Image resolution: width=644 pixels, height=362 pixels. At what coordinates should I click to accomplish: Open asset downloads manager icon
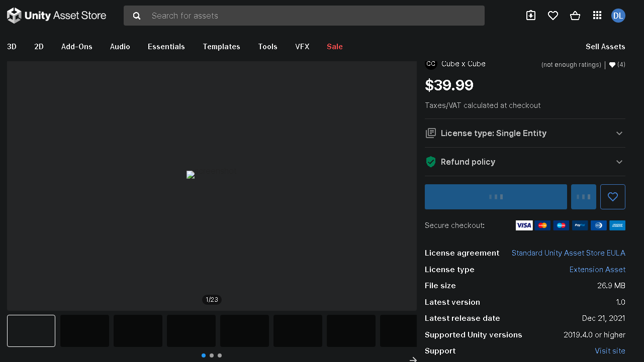click(530, 16)
